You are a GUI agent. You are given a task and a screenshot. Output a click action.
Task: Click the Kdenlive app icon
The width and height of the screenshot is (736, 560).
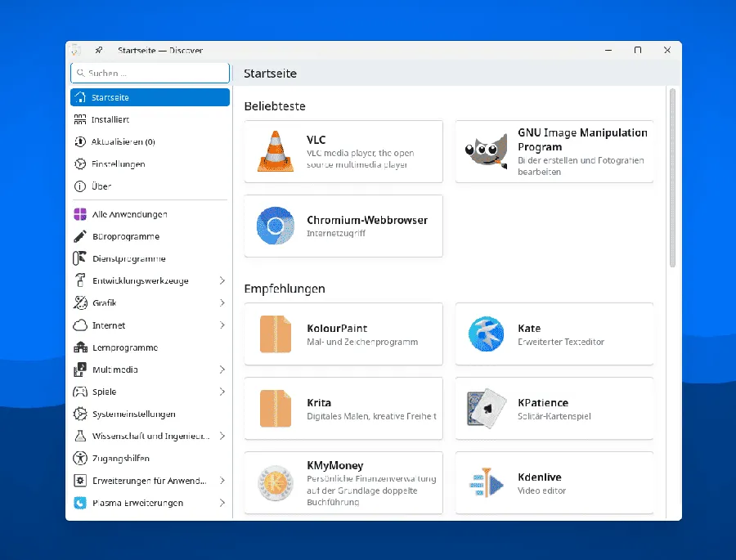click(x=486, y=482)
